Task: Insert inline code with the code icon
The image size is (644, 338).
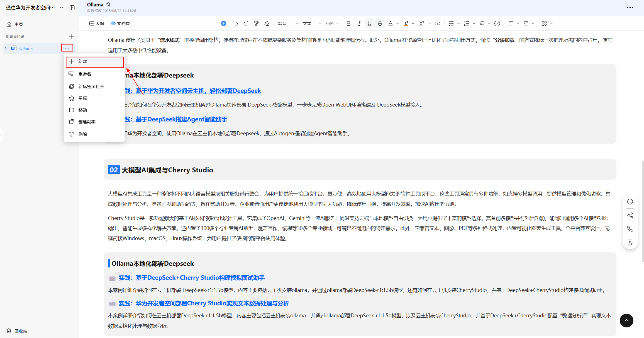Action: (438, 23)
